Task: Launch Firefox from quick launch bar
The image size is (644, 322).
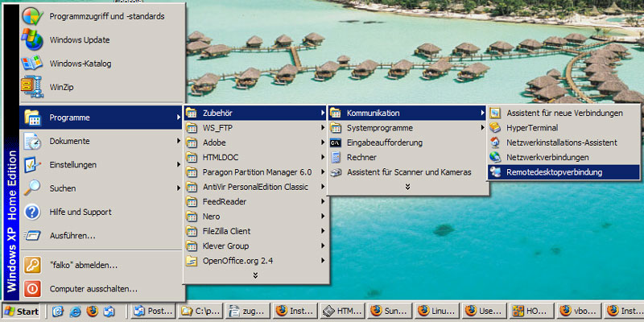Action: [92, 312]
